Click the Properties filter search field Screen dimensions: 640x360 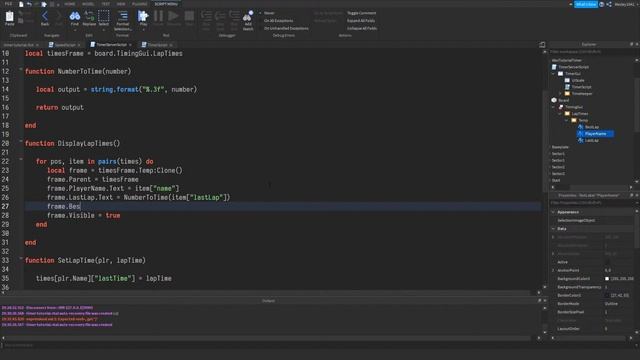pos(591,202)
